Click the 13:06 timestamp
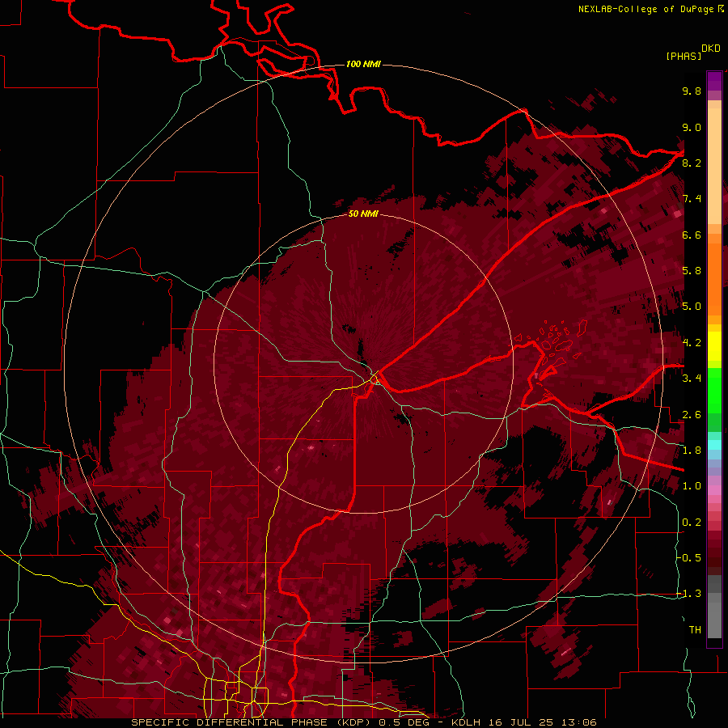 [x=578, y=722]
